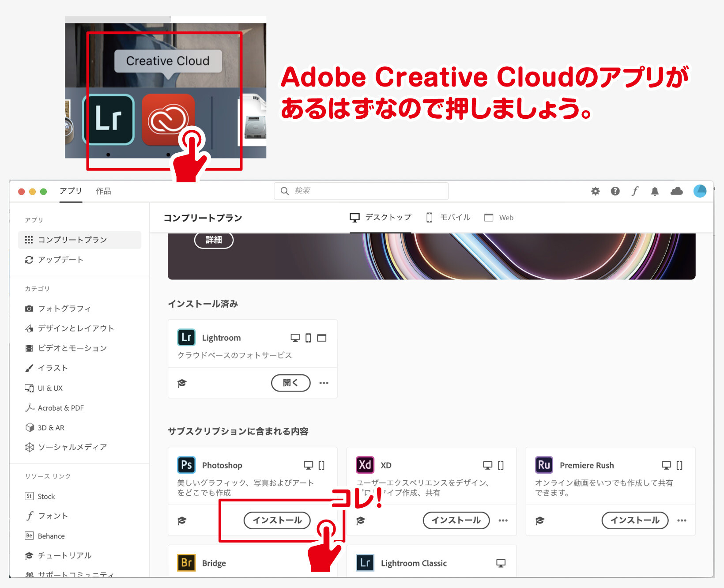The image size is (724, 588).
Task: Click the Premiere Rush app name text
Action: (587, 465)
